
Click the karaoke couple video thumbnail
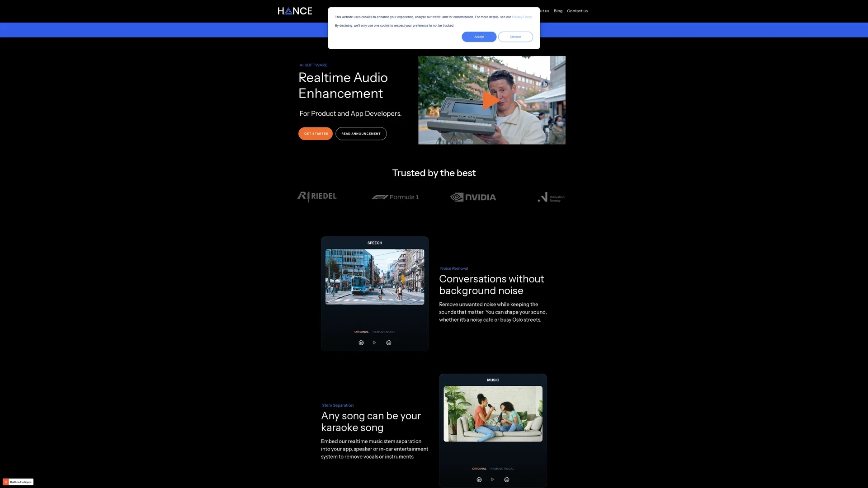coord(493,414)
